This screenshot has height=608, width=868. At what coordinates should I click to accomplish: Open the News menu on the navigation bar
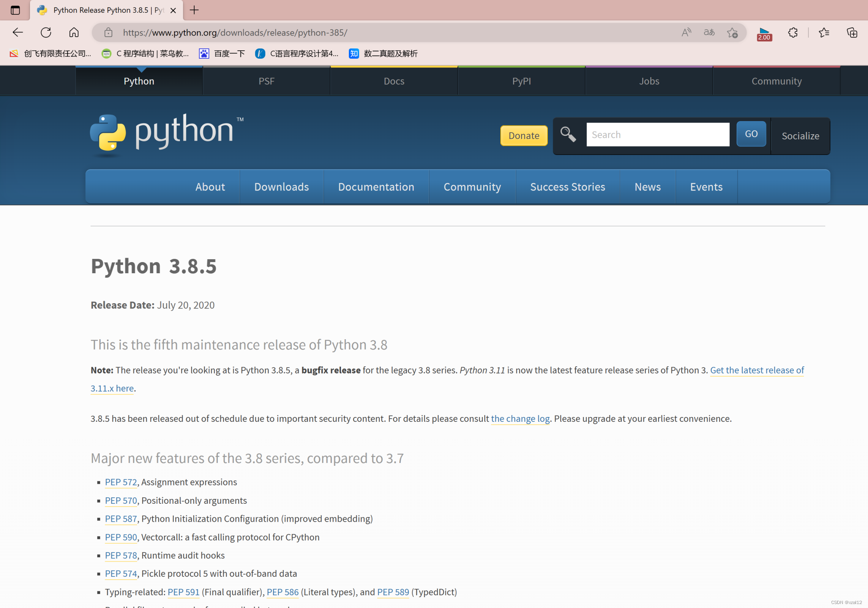647,187
